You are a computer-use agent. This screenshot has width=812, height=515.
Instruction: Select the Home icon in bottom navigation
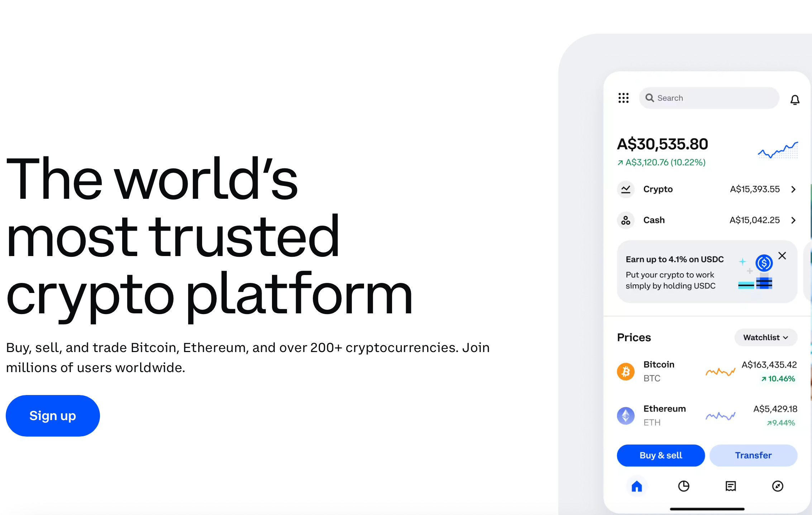(637, 486)
